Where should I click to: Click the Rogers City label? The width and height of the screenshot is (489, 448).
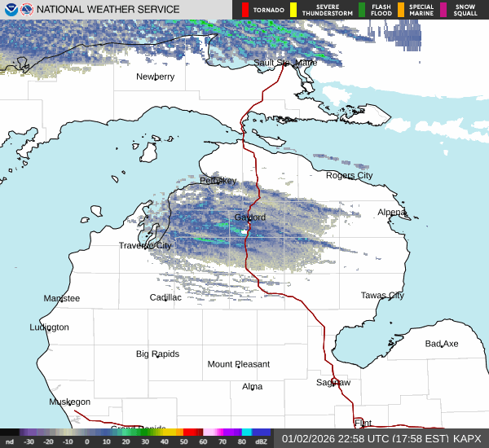click(349, 175)
